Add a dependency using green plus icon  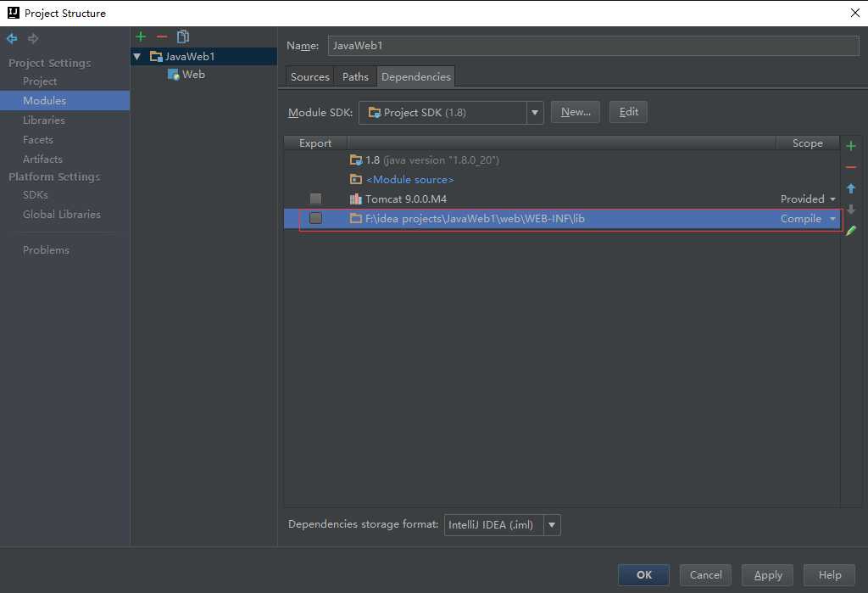tap(851, 146)
